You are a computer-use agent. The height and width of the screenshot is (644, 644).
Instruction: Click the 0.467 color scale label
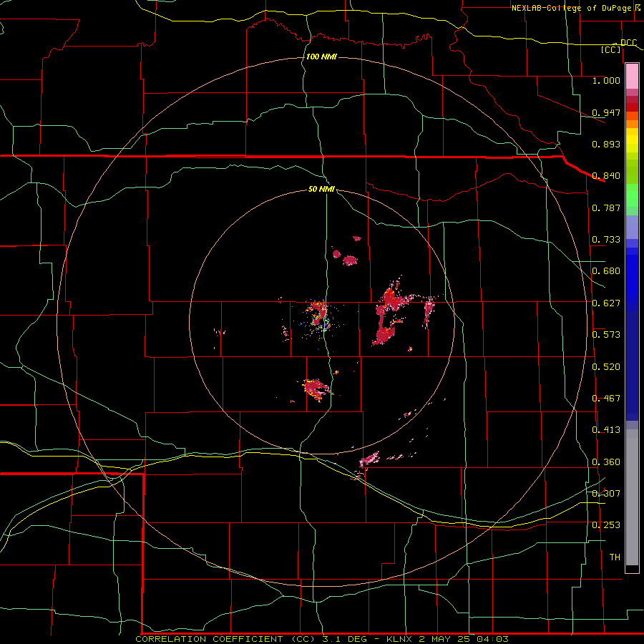tap(606, 399)
